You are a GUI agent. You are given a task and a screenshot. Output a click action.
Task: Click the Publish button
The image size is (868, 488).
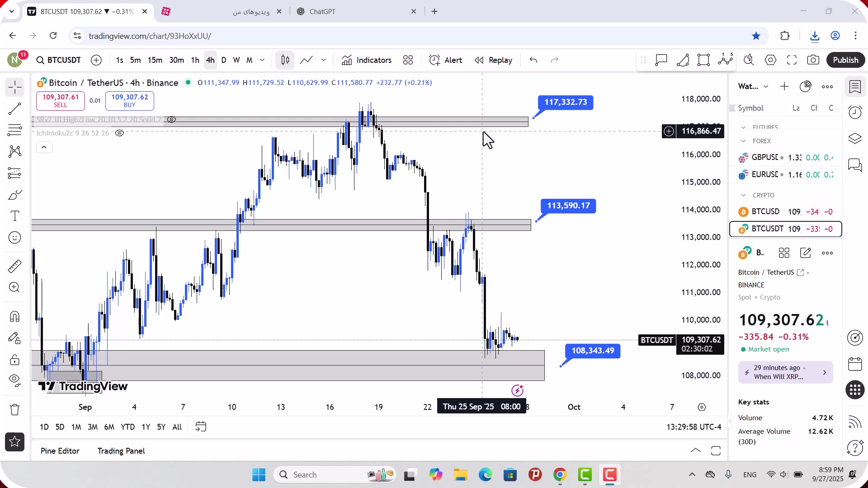coord(845,60)
